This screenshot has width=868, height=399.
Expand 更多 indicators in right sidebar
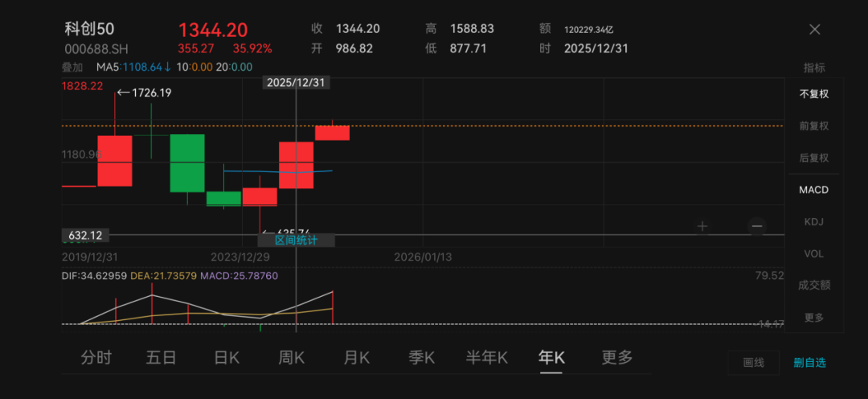pyautogui.click(x=813, y=317)
